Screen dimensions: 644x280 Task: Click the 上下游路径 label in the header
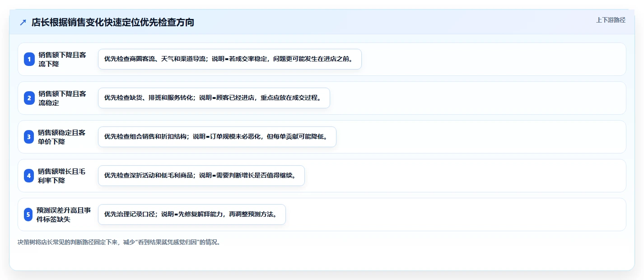(x=611, y=20)
